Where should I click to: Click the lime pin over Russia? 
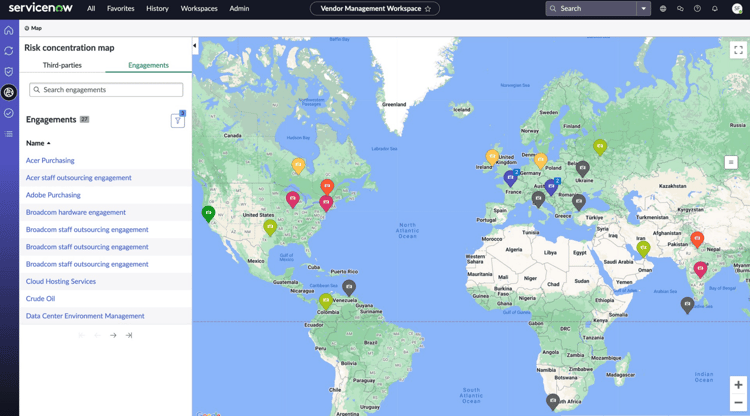click(x=600, y=147)
